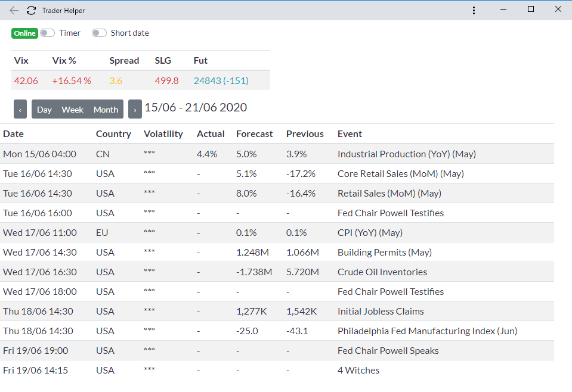Switch to Week view

point(73,110)
